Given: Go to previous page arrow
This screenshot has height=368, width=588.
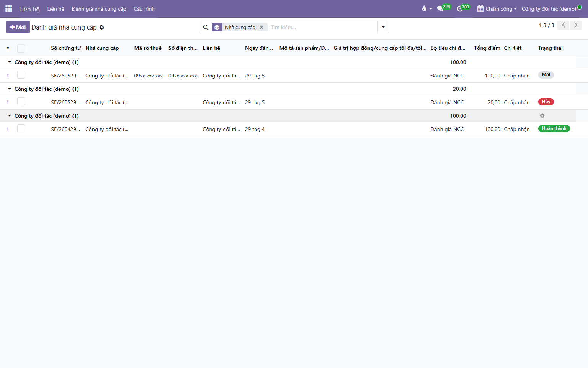Looking at the screenshot, I should tap(563, 25).
